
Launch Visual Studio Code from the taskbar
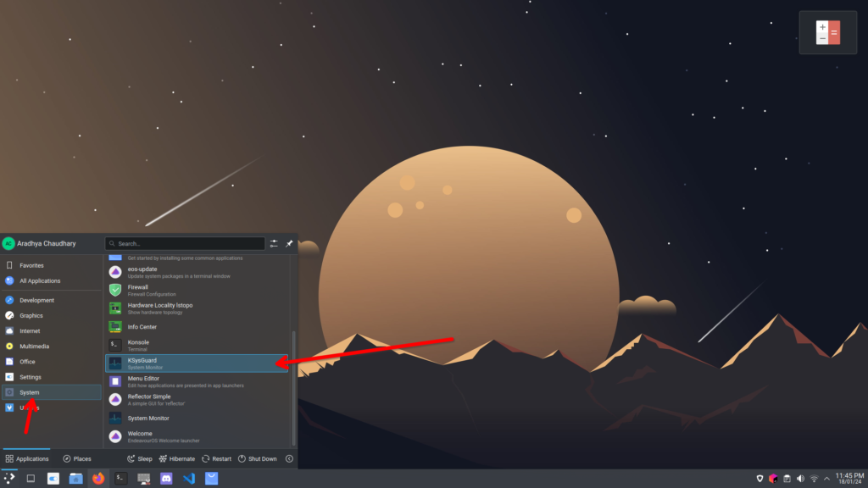(189, 479)
